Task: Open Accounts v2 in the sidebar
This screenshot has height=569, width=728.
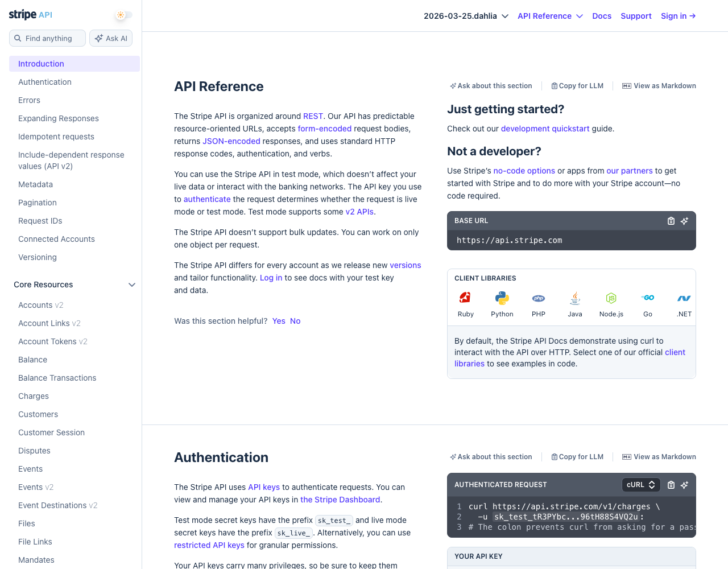Action: coord(41,305)
